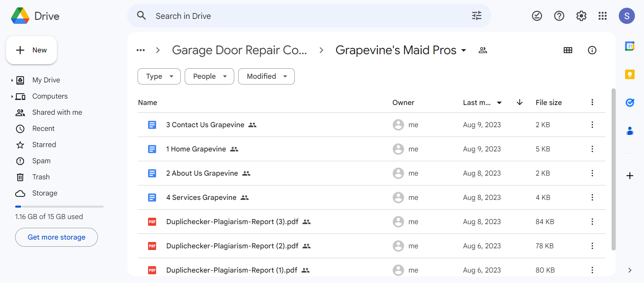Viewport: 644px width, 283px height.
Task: Click Get more storage
Action: pos(57,237)
